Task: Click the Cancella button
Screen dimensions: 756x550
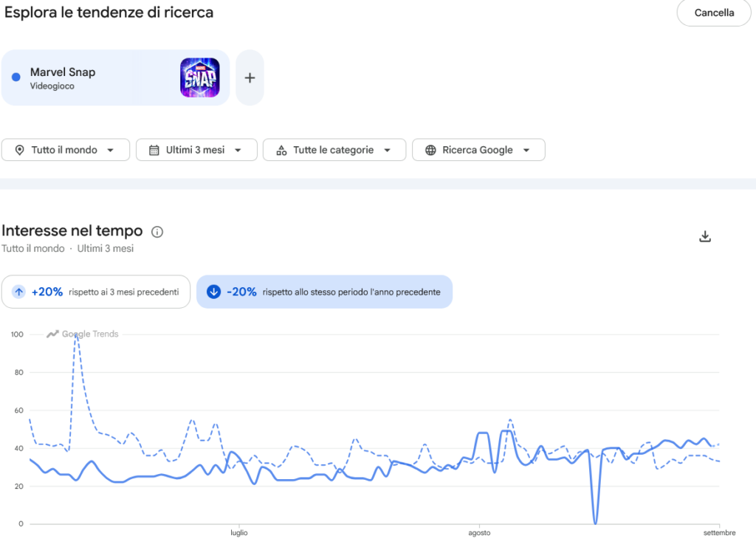Action: (714, 13)
